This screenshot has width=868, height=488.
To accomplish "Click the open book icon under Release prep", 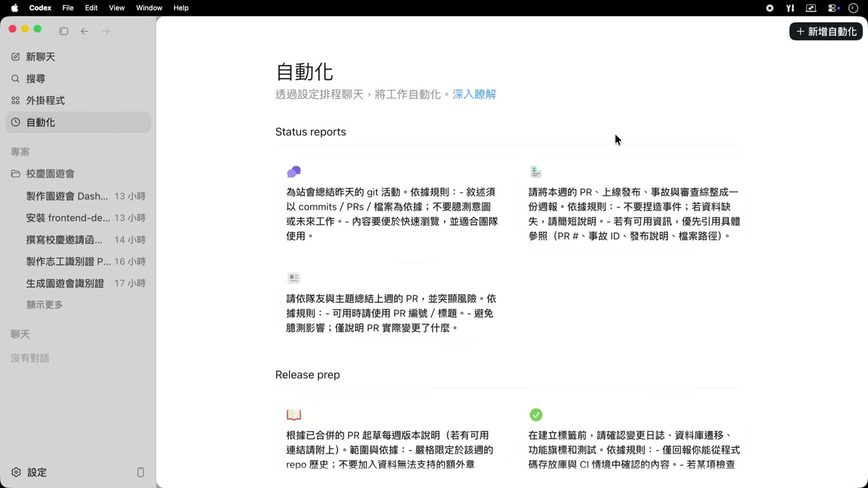I will 294,415.
